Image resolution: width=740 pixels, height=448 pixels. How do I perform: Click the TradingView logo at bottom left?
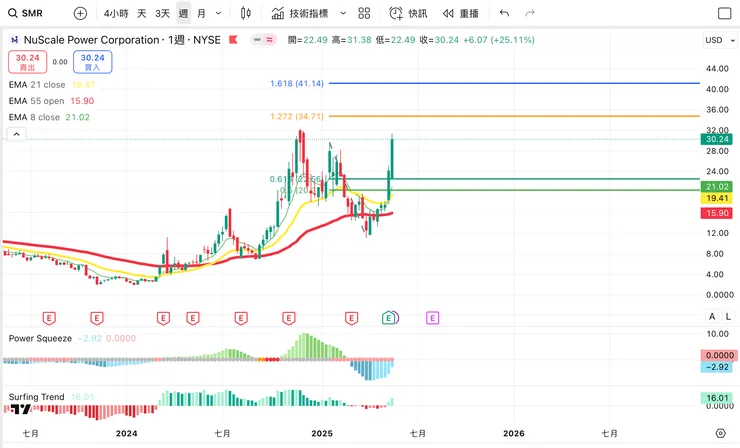tap(21, 409)
